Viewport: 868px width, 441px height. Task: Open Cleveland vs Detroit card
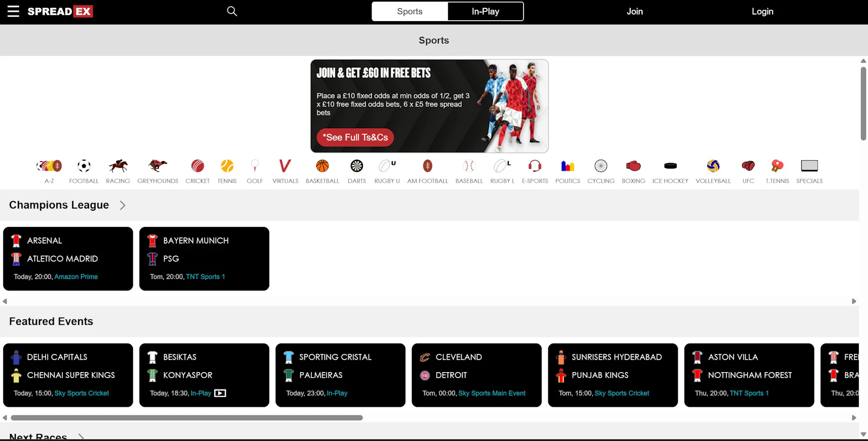coord(476,375)
